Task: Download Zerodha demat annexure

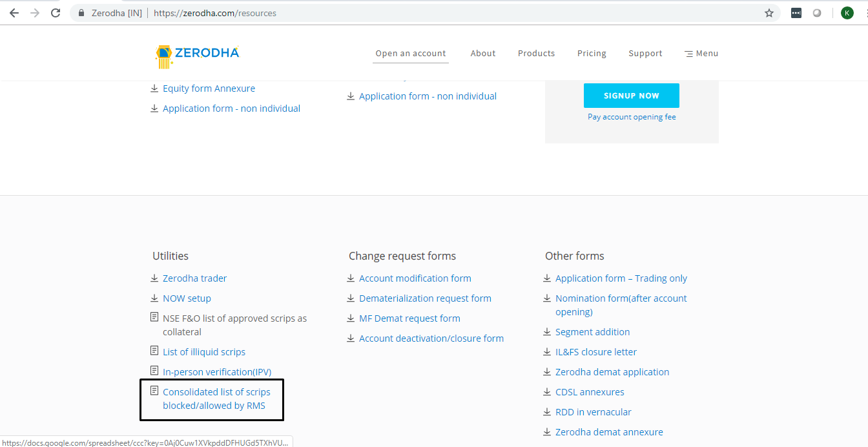Action: (609, 432)
